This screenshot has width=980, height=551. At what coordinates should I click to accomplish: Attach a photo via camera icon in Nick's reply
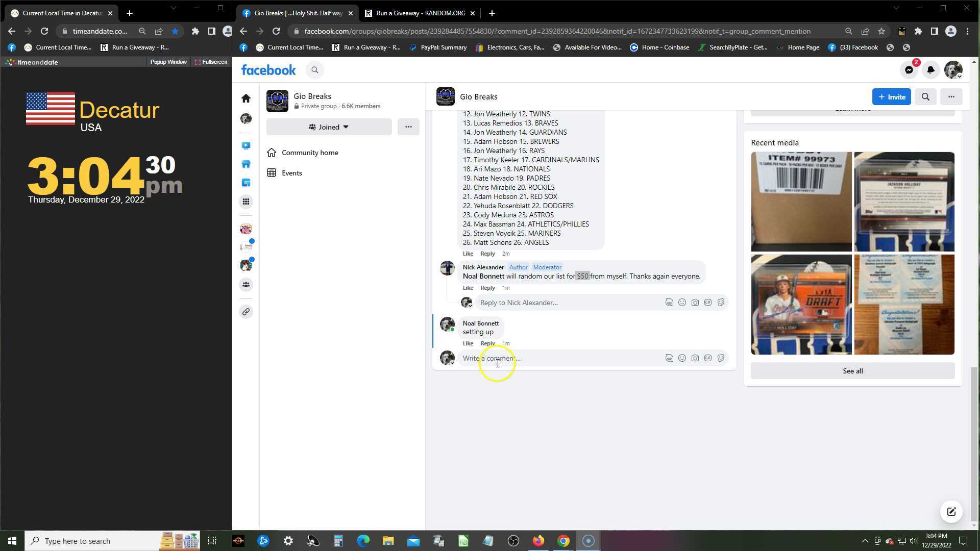tap(695, 303)
